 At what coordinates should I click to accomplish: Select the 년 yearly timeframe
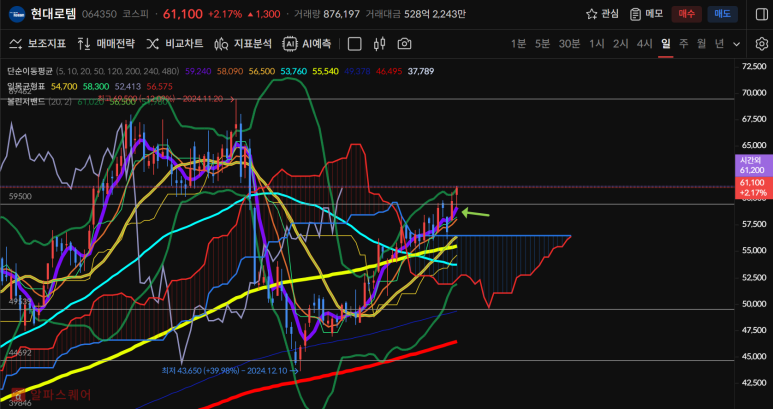click(x=719, y=44)
